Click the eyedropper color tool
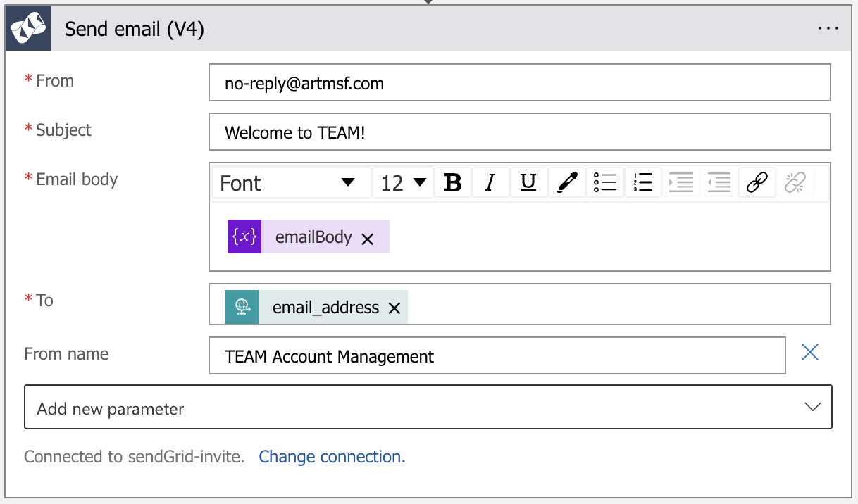The height and width of the screenshot is (504, 858). click(567, 182)
